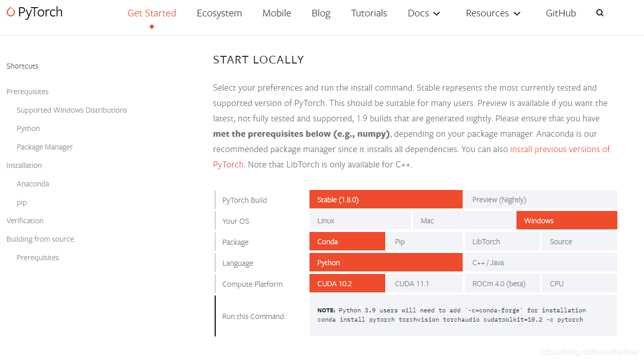This screenshot has height=361, width=644.
Task: Click the Python 3.9 NOTE line
Action: point(451,310)
